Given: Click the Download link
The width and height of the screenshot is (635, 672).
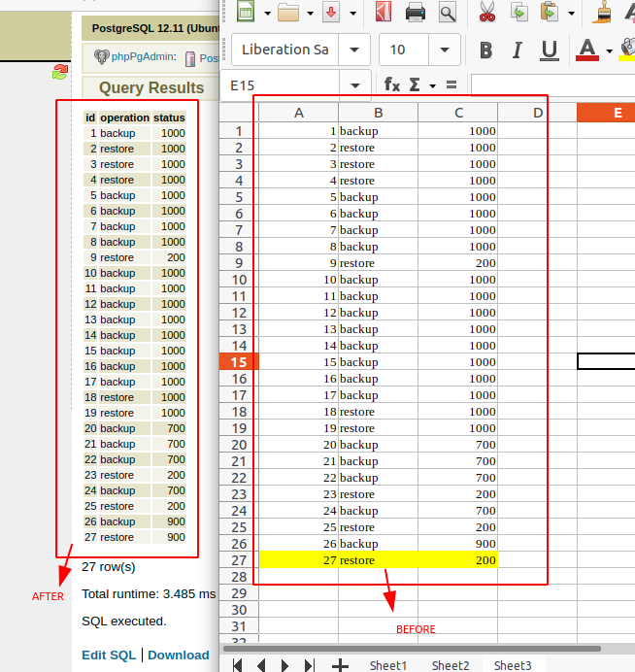Looking at the screenshot, I should [179, 655].
